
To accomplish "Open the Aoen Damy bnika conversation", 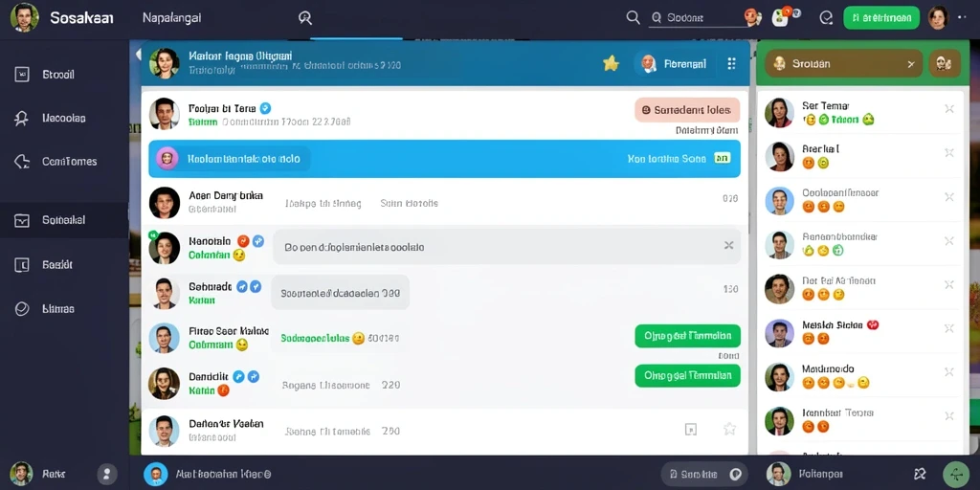I will click(x=444, y=203).
